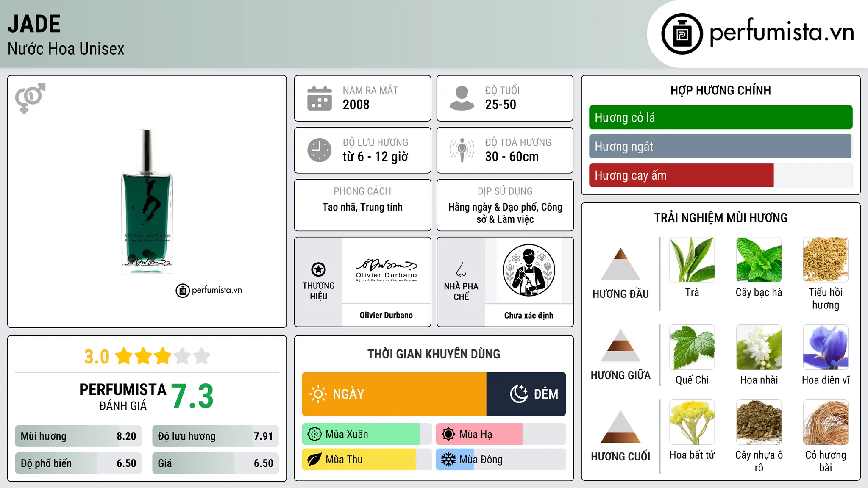
Task: Click the style text Tao nhã, Trung tính
Action: tap(362, 207)
